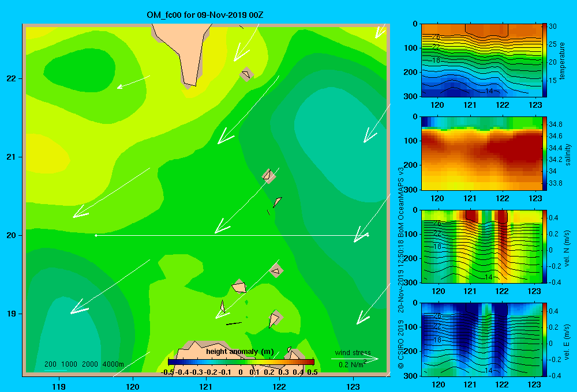The width and height of the screenshot is (577, 392).
Task: Click the salinity color scale bar
Action: click(545, 153)
